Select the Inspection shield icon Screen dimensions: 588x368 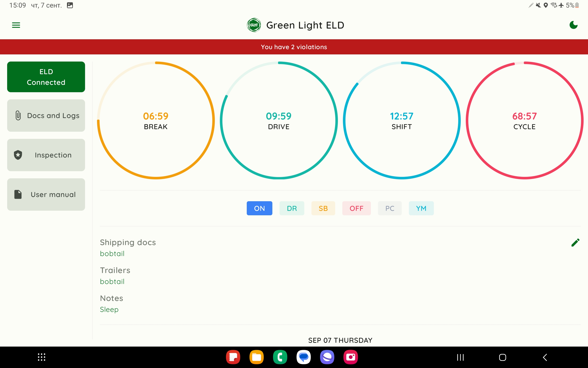pos(18,155)
